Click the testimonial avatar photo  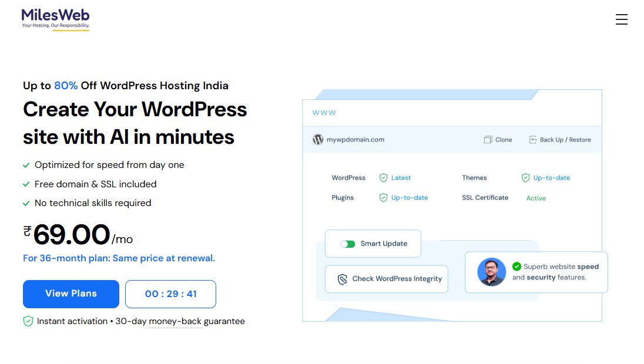[492, 272]
